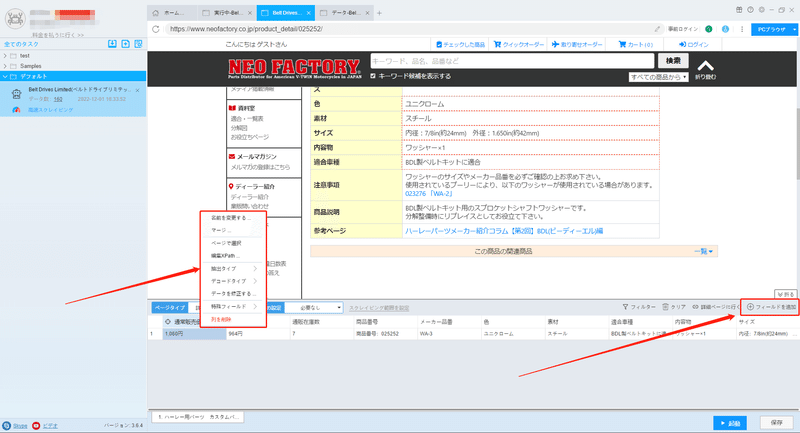The image size is (800, 433).
Task: Expand the test folder
Action: point(5,56)
